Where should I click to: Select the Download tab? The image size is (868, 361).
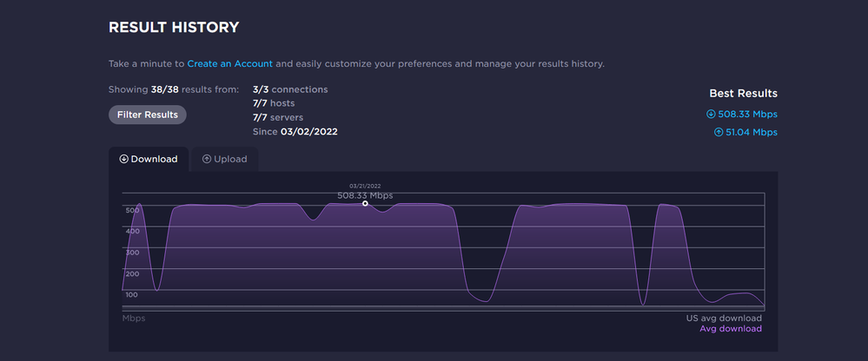[149, 160]
